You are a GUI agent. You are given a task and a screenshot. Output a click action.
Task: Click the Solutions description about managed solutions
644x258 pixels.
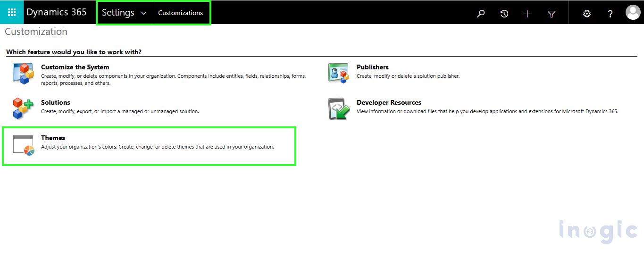(120, 111)
